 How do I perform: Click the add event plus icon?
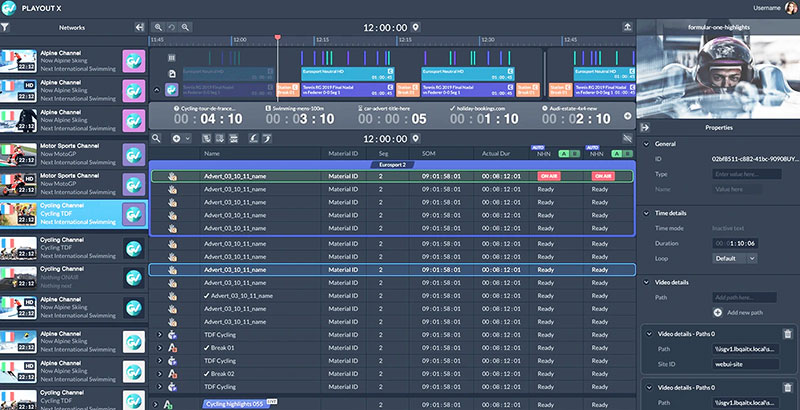[176, 138]
